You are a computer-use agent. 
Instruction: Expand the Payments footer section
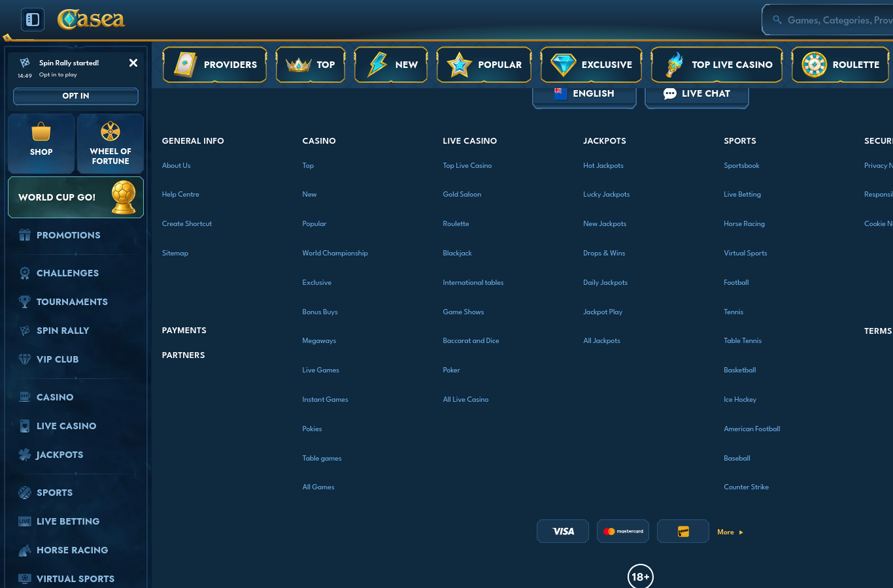click(x=184, y=331)
